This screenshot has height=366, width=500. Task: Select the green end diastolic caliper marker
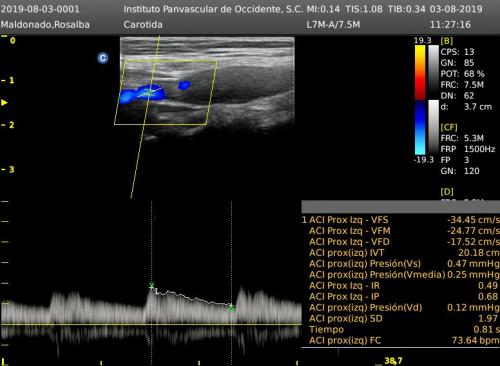(x=231, y=308)
